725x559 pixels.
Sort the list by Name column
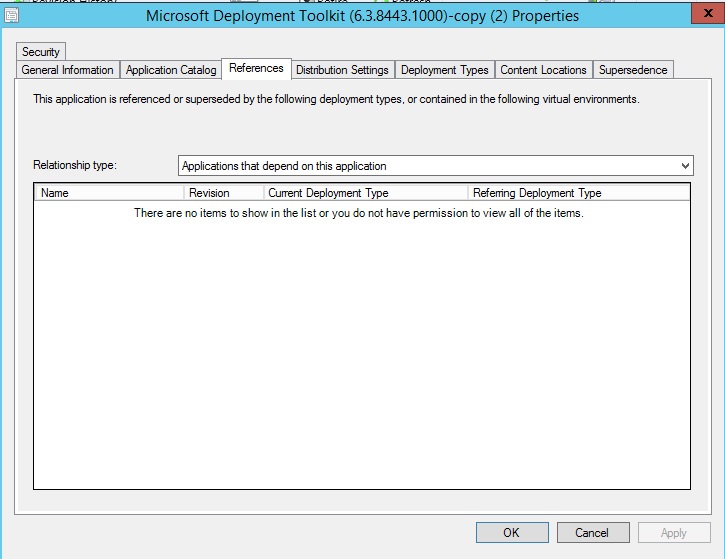[x=109, y=193]
